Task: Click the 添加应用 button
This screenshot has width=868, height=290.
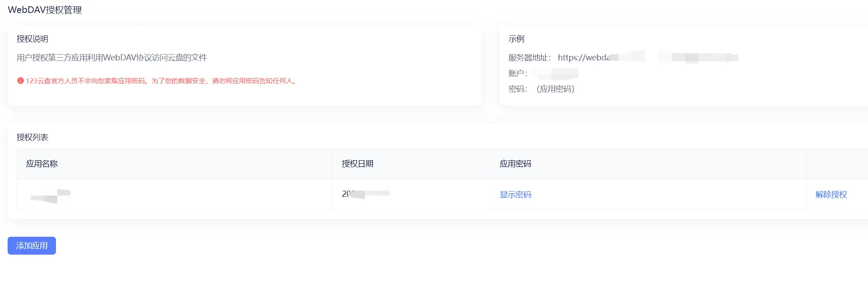Action: (x=32, y=246)
